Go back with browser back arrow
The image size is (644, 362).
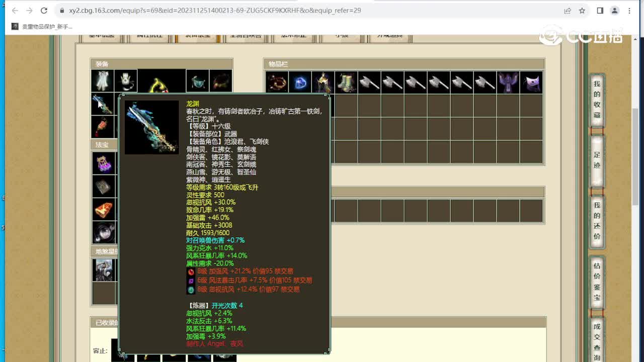(15, 10)
